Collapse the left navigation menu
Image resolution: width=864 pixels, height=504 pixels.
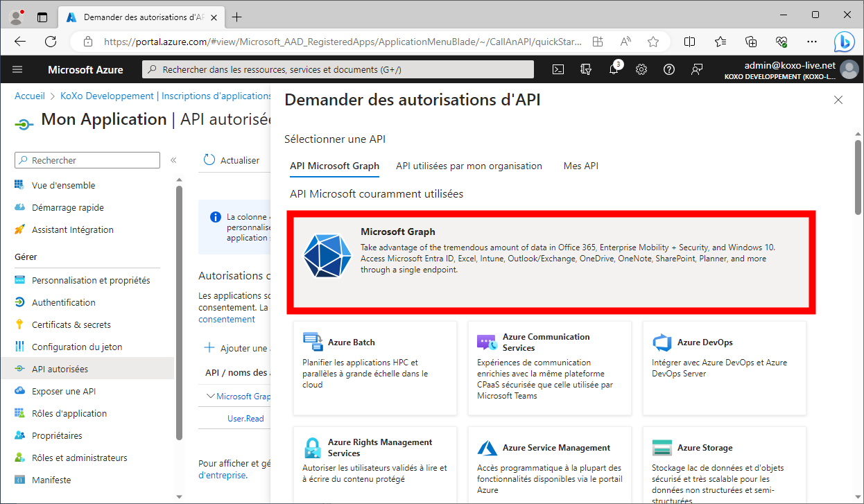coord(173,160)
